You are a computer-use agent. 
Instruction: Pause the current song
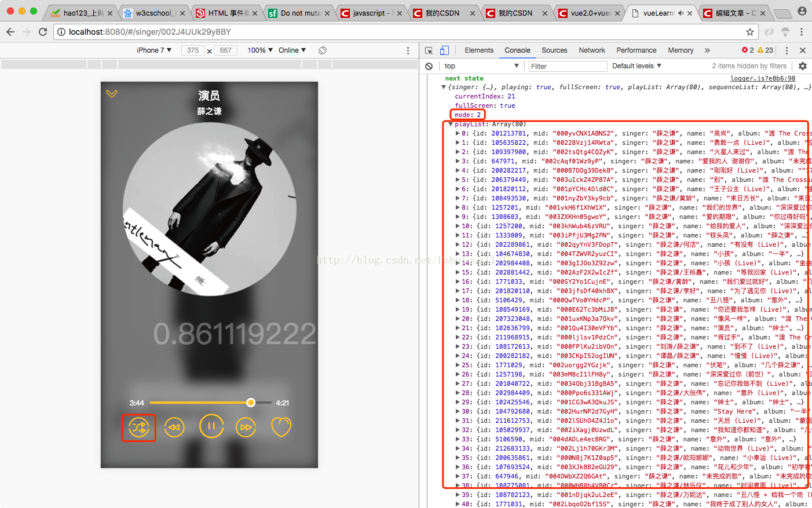(211, 426)
